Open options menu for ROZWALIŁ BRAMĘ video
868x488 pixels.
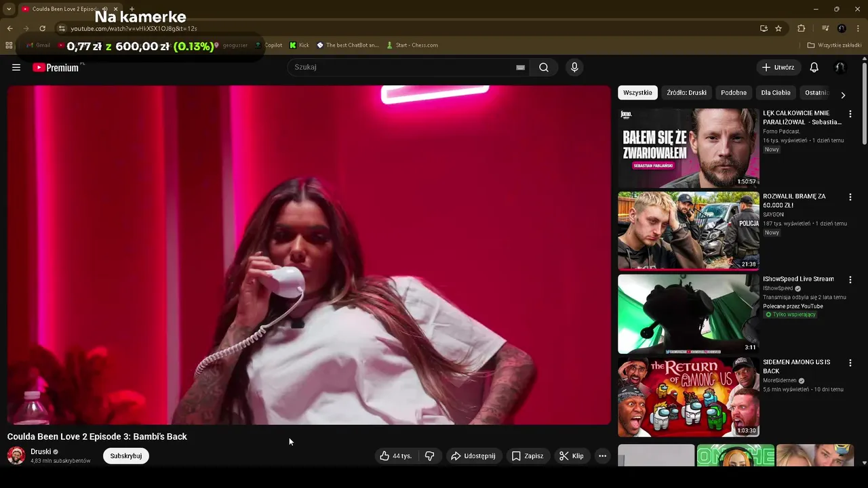coord(850,197)
